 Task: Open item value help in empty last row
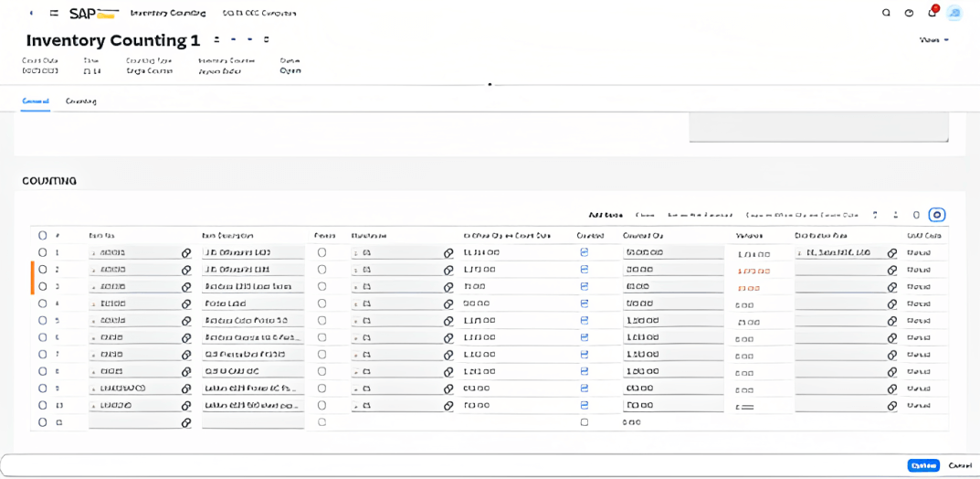tap(185, 422)
